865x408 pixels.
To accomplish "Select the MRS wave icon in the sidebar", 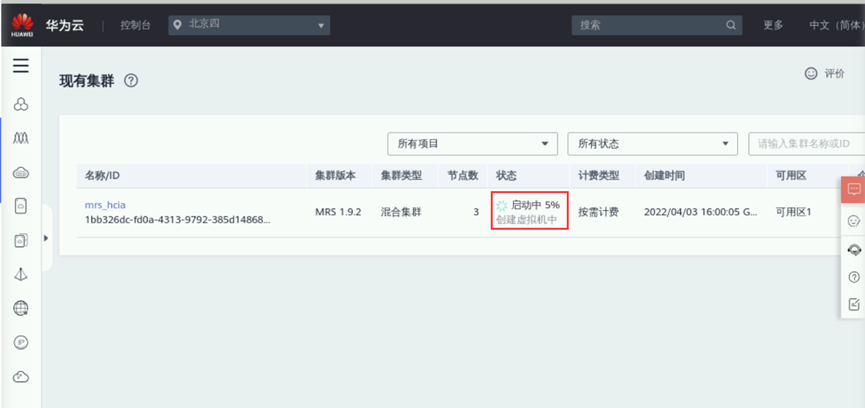I will click(21, 138).
